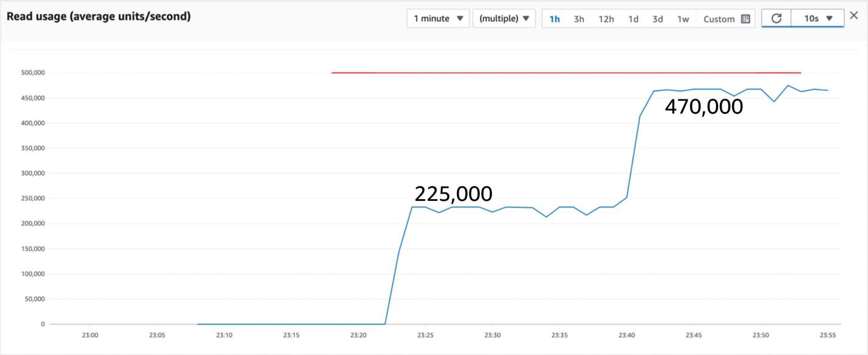The width and height of the screenshot is (868, 355).
Task: Open the (multiple) metrics dropdown
Action: [x=504, y=18]
